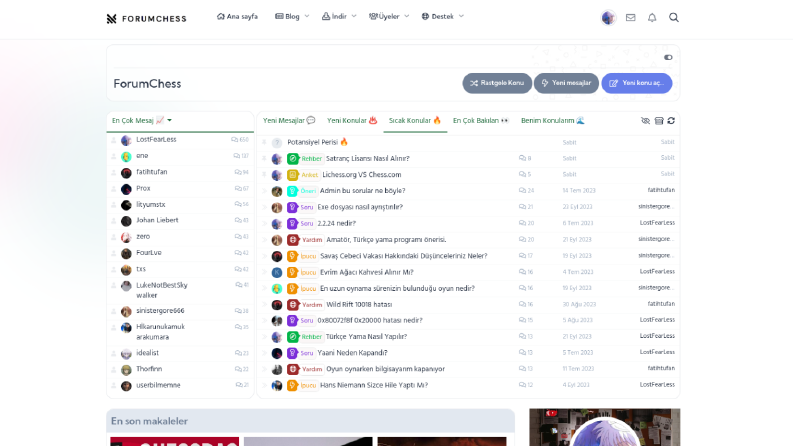Click the Yeni konu aç button

click(637, 83)
